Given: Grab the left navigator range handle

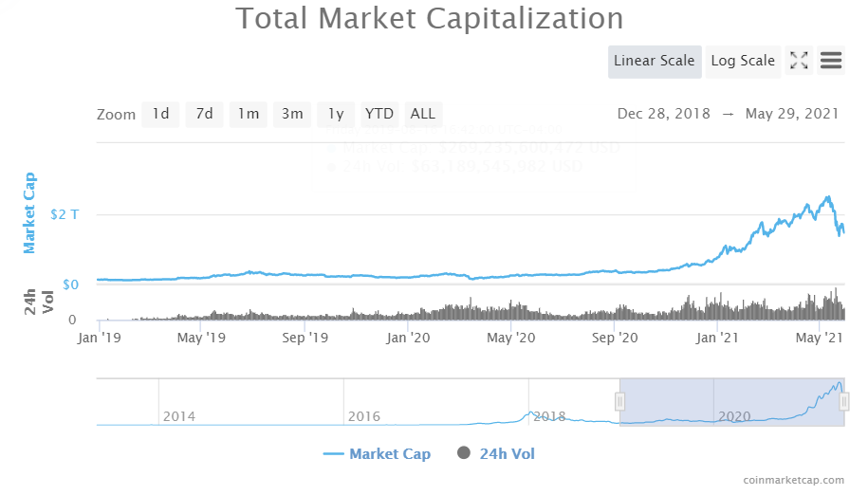Looking at the screenshot, I should point(620,402).
